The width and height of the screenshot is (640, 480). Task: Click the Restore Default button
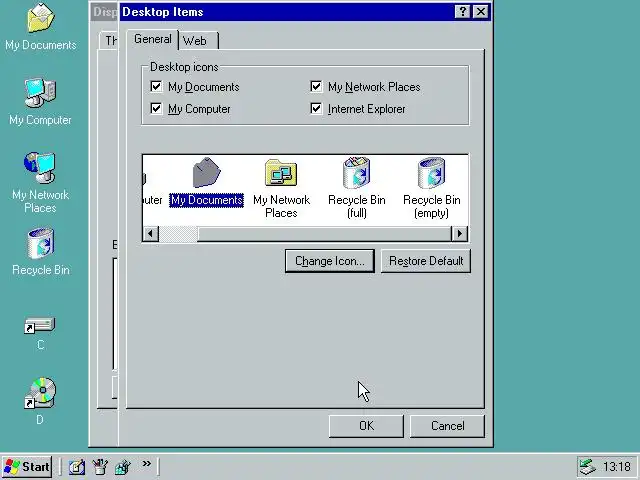(x=426, y=261)
